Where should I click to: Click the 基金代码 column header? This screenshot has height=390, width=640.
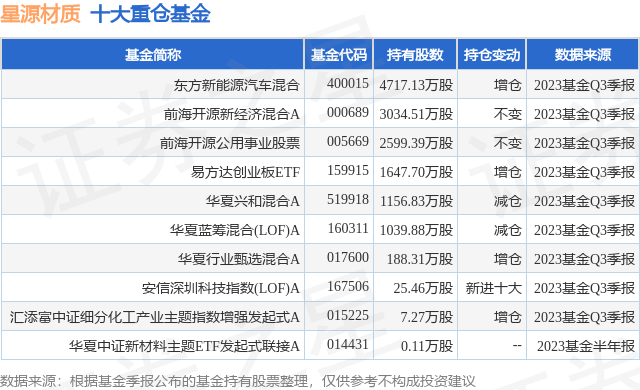tap(339, 55)
